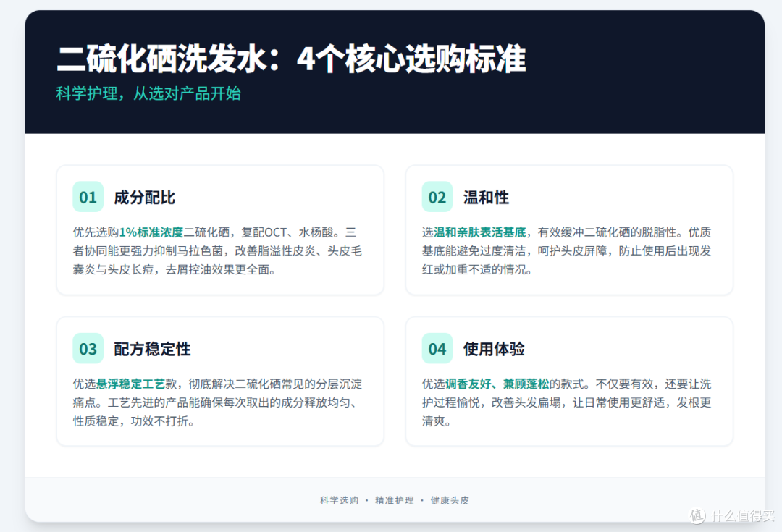The height and width of the screenshot is (532, 782).
Task: Click footer text 健康头皮
Action: (x=450, y=501)
